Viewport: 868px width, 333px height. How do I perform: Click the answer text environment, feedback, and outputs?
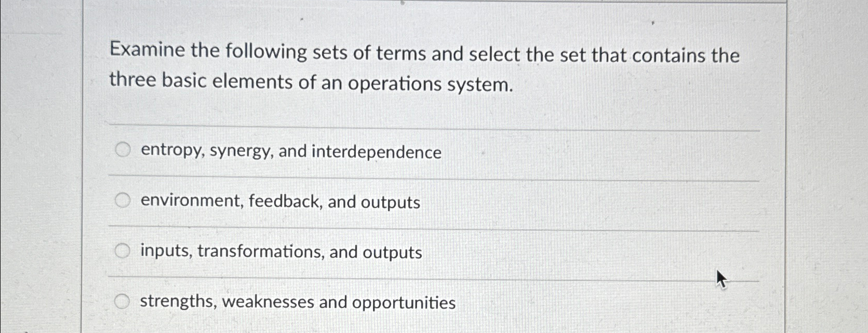pos(281,202)
